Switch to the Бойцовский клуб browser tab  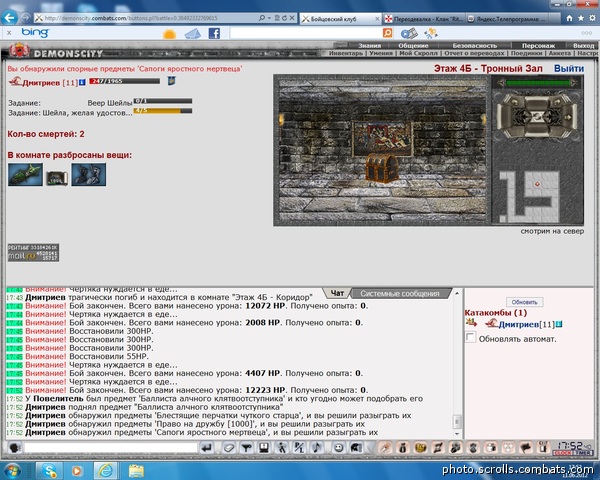[339, 18]
